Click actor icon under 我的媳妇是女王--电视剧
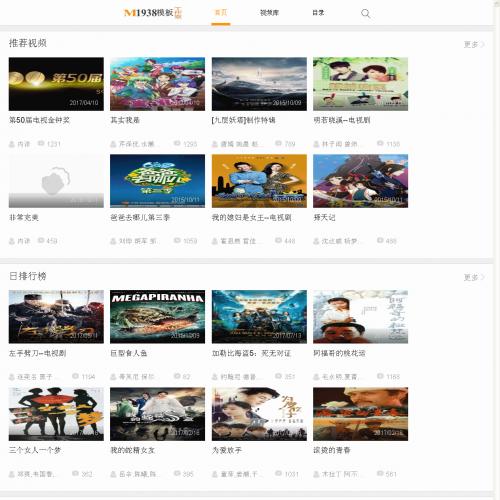The height and width of the screenshot is (500, 500). click(x=215, y=241)
